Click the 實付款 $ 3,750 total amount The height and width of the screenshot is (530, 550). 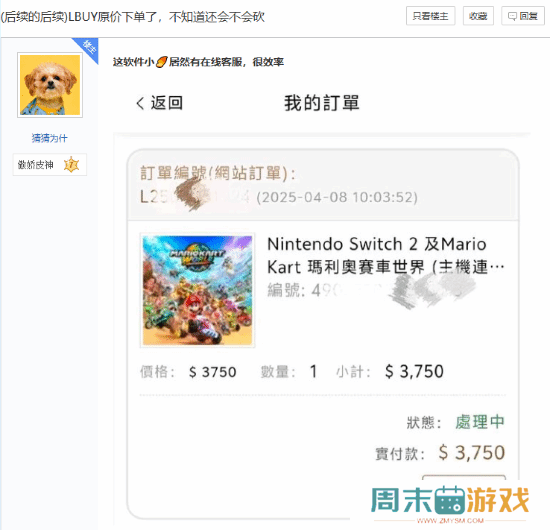point(472,452)
